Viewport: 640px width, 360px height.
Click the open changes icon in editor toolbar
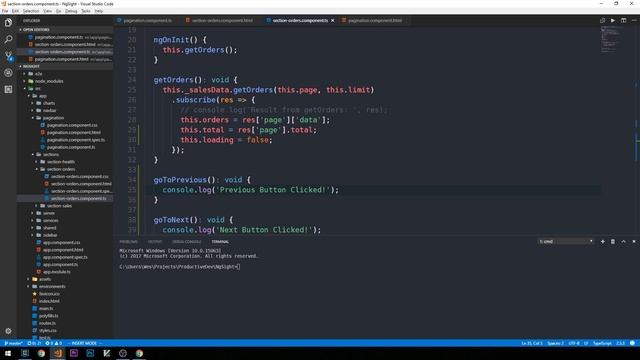point(602,20)
